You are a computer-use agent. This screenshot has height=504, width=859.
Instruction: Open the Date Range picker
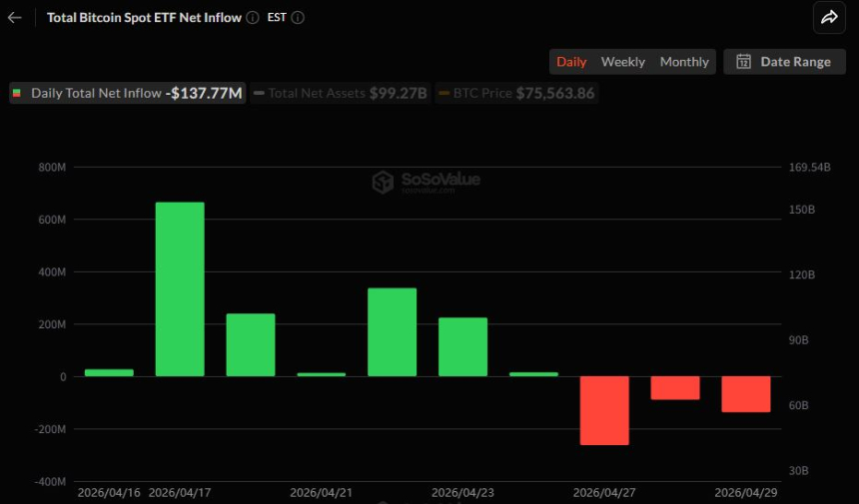(x=784, y=62)
